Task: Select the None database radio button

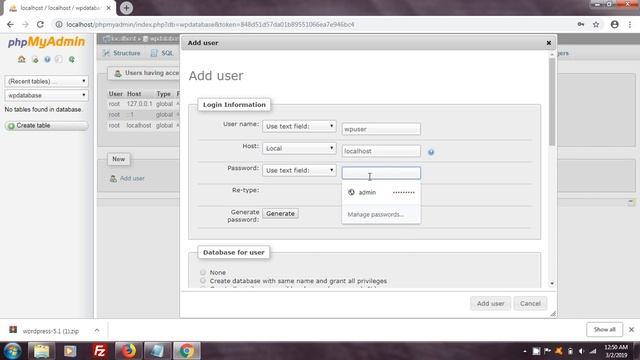Action: (203, 272)
